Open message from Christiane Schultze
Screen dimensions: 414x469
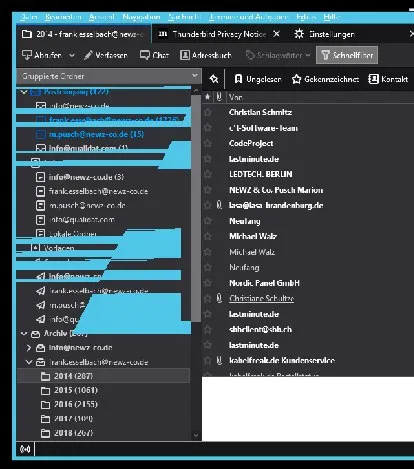(x=261, y=298)
